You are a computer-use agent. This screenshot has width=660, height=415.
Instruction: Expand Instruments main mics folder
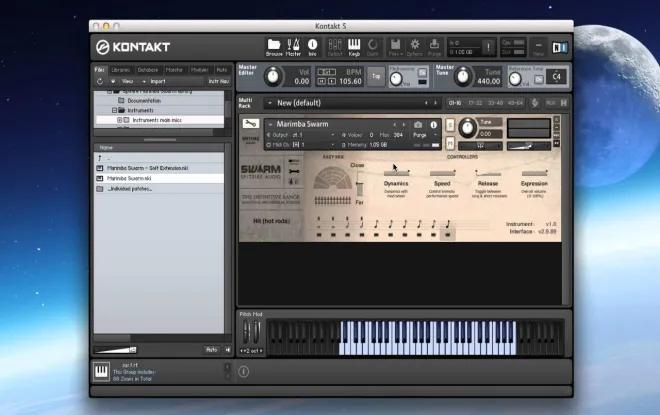[x=120, y=120]
